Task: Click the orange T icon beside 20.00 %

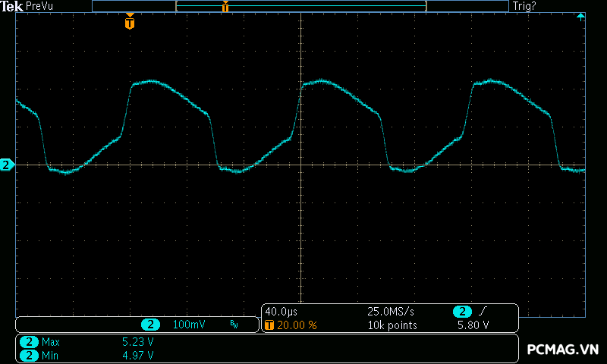Action: 269,325
